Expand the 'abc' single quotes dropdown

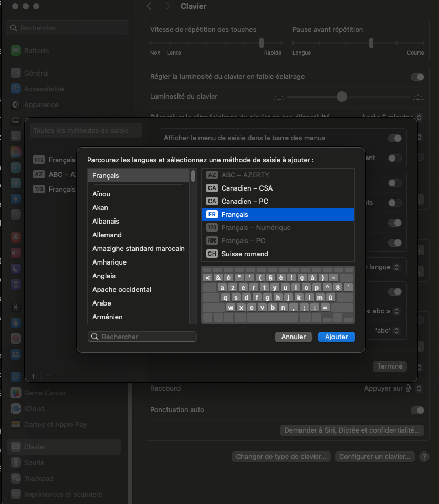[388, 331]
